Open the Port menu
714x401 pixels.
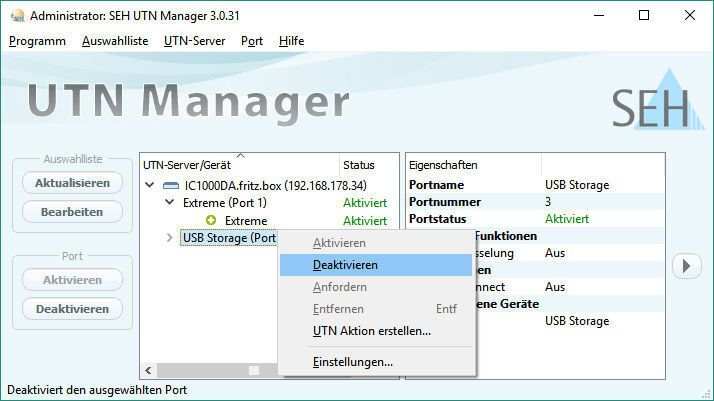252,41
